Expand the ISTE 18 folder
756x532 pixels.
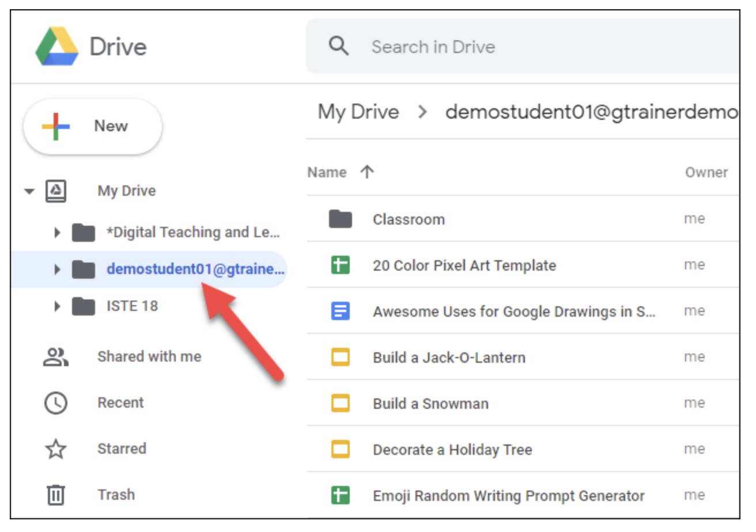[x=57, y=306]
